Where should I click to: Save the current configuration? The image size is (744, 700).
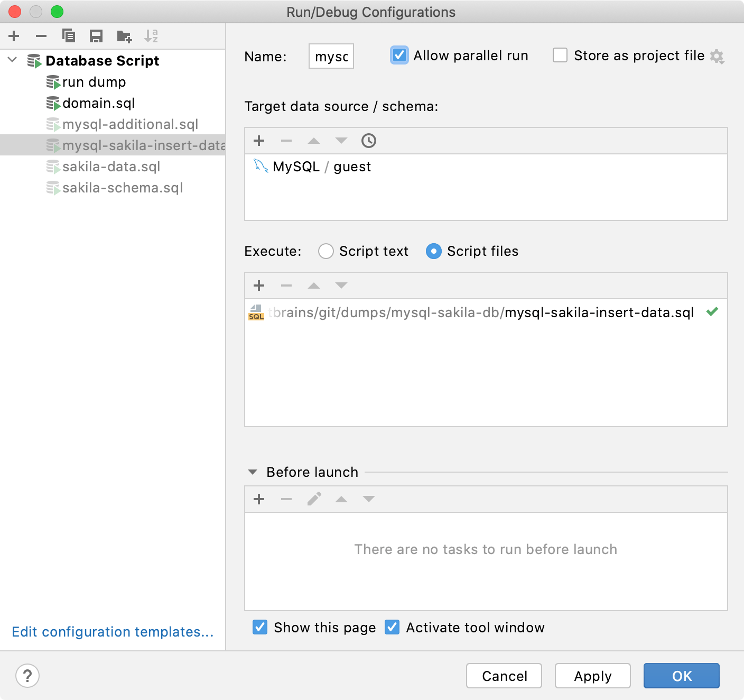click(x=96, y=36)
